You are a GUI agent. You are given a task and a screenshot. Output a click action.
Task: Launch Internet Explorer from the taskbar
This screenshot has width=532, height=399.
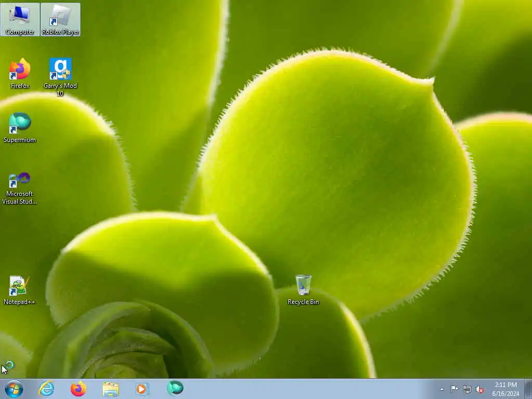point(46,389)
